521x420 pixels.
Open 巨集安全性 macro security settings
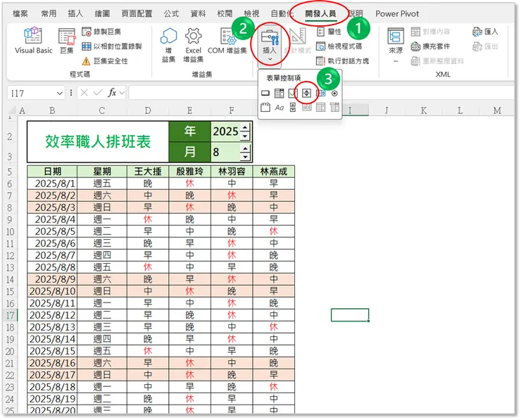(105, 61)
